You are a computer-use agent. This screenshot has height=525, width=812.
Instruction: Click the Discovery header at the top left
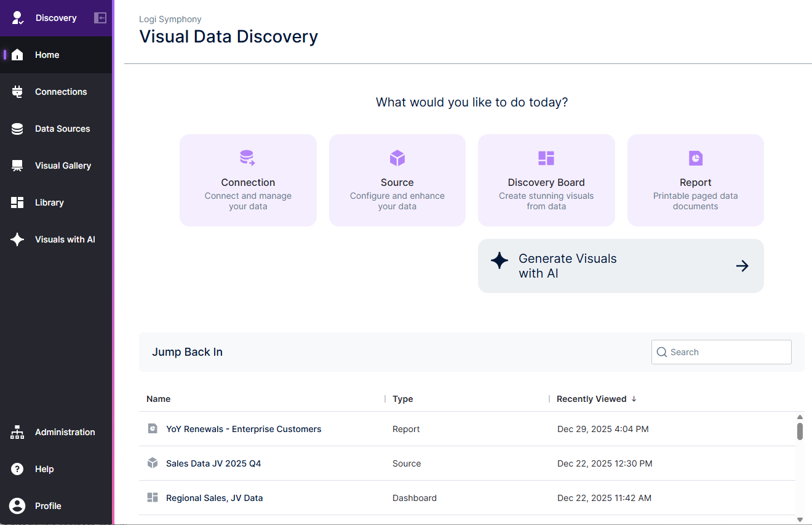pos(56,17)
